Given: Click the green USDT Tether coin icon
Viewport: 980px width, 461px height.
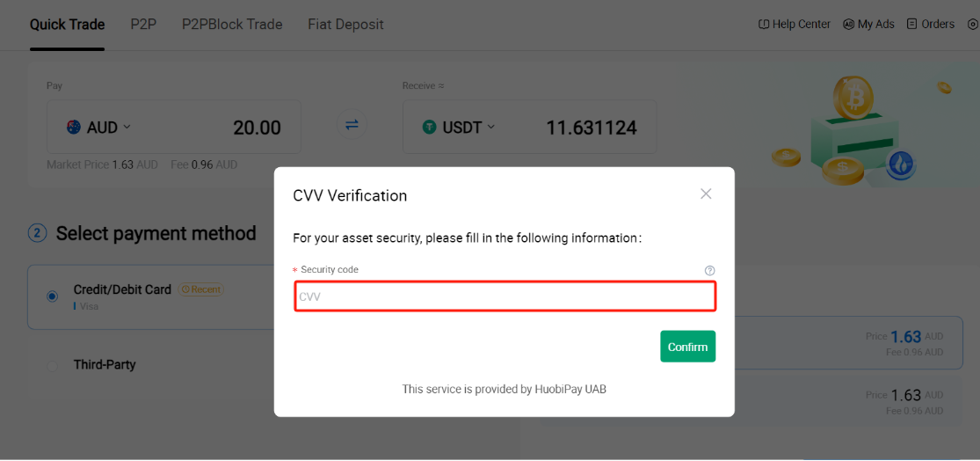Looking at the screenshot, I should pyautogui.click(x=430, y=128).
